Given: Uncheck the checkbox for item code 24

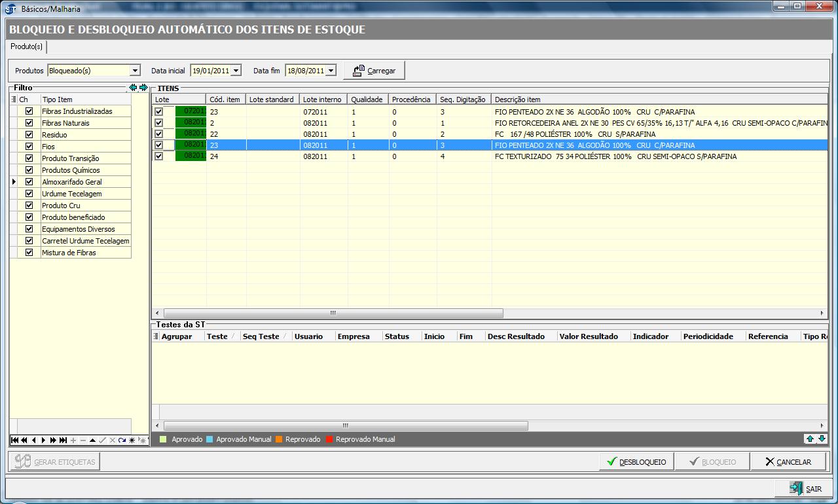Looking at the screenshot, I should pos(159,156).
